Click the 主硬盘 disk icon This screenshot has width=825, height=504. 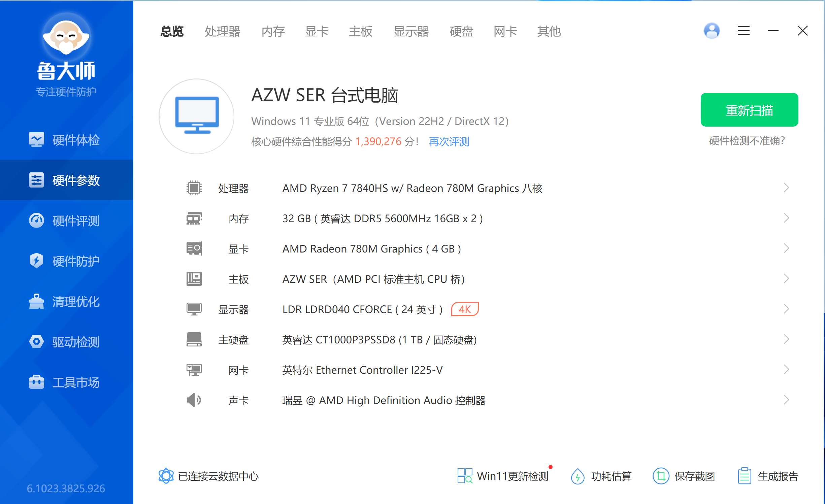coord(194,339)
